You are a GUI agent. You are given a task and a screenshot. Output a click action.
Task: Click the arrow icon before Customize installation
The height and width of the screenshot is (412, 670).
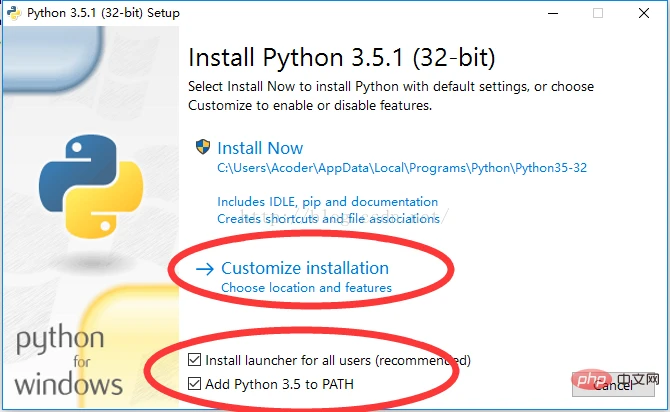[205, 268]
